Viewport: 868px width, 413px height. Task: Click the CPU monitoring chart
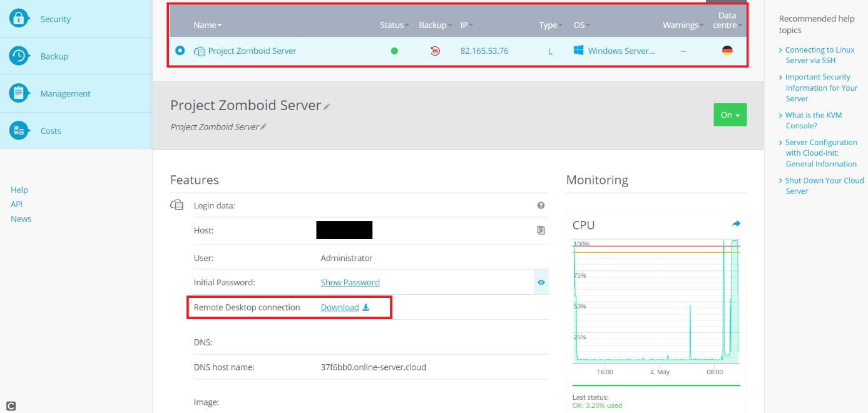point(656,301)
